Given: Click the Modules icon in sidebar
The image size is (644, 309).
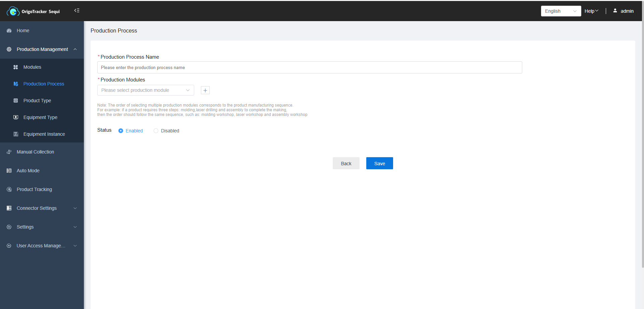Looking at the screenshot, I should point(15,67).
